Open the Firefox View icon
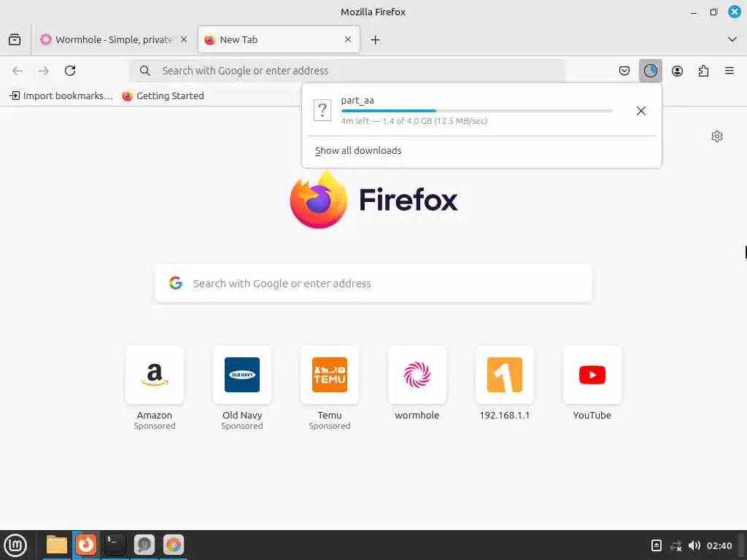The image size is (747, 560). tap(15, 39)
